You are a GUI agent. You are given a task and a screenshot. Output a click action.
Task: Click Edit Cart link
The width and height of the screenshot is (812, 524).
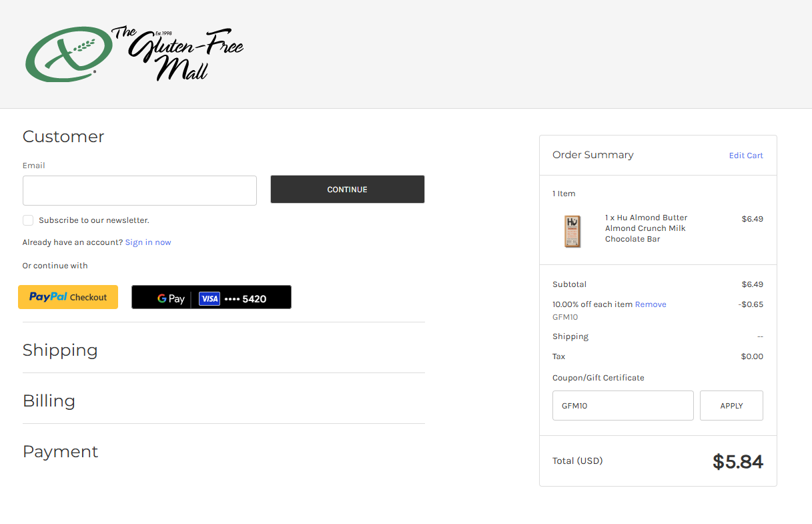(x=746, y=156)
